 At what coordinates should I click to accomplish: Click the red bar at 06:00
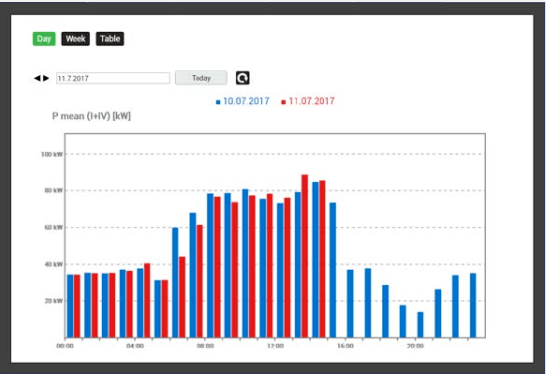click(182, 297)
